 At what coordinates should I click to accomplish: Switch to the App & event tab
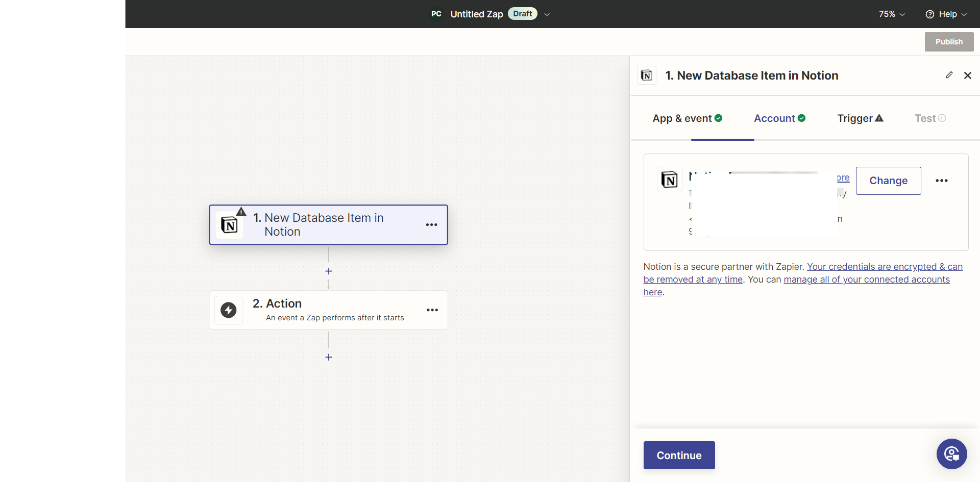coord(688,118)
